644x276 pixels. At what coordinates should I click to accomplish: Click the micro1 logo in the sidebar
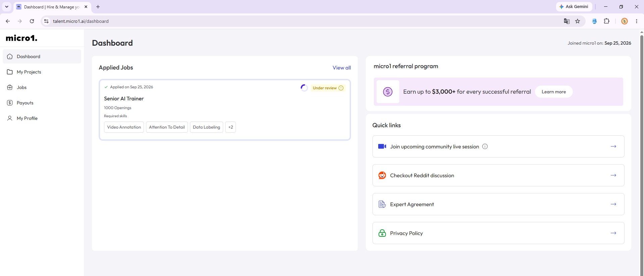pos(21,38)
